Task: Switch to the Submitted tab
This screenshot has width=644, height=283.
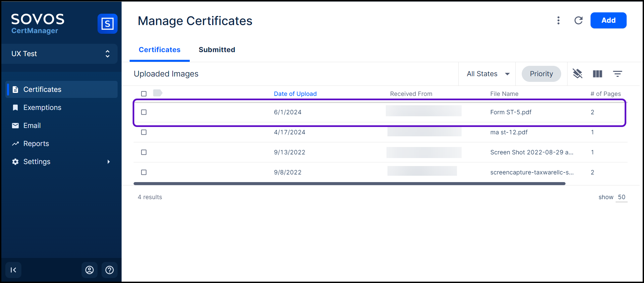Action: [217, 50]
